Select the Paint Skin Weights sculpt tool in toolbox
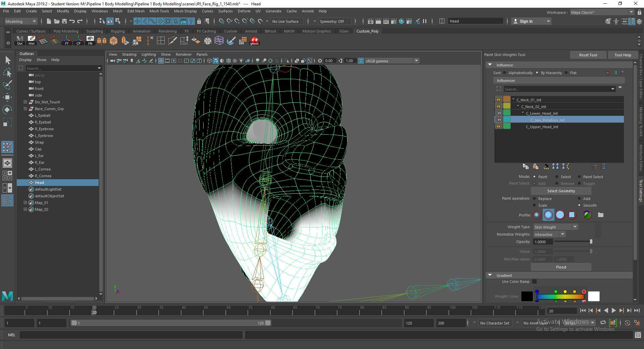The image size is (644, 349). click(x=7, y=147)
